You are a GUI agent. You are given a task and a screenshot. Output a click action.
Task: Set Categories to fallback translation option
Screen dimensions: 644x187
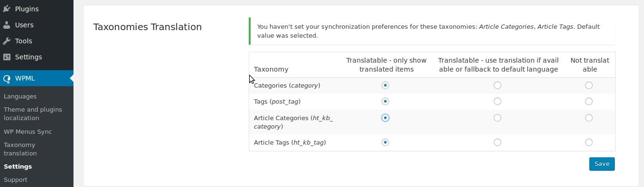(x=497, y=85)
